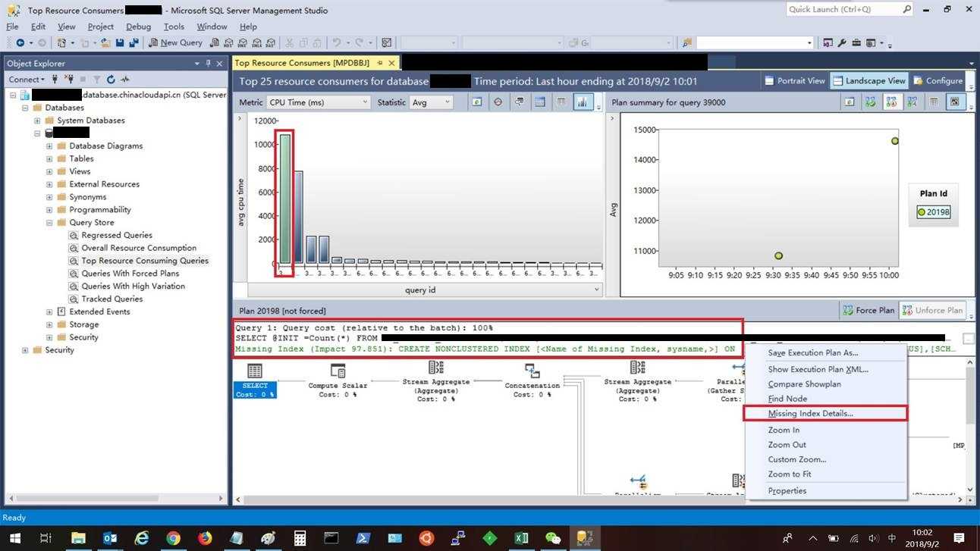Viewport: 980px width, 551px height.
Task: Open the Metric CPU Time dropdown
Action: [317, 102]
